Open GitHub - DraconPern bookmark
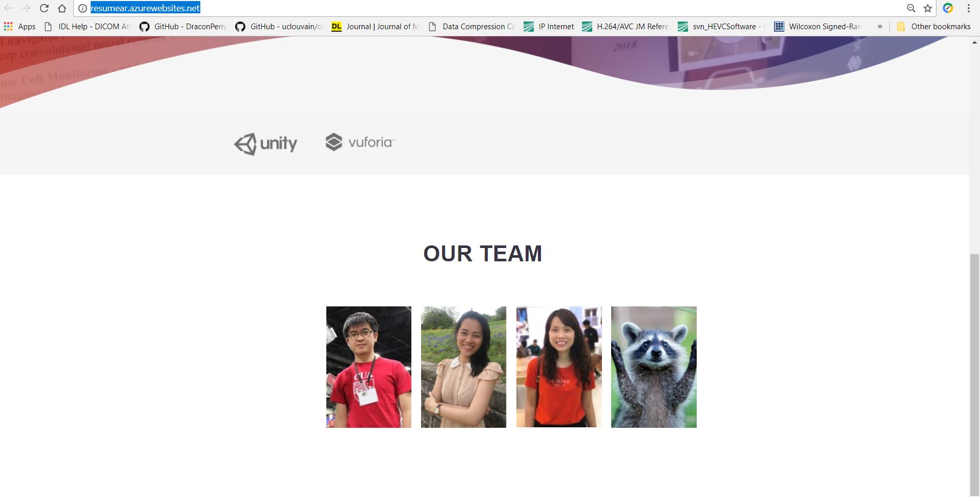This screenshot has width=980, height=497. pos(183,27)
